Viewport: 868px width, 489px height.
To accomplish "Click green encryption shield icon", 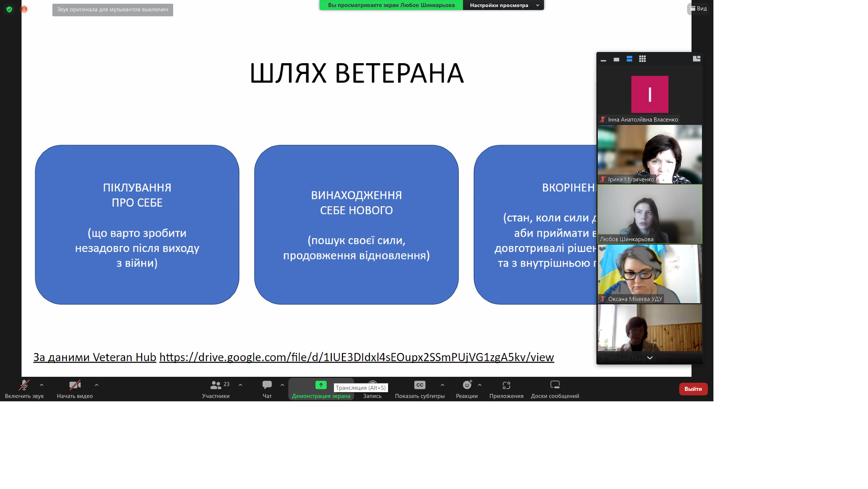I will click(x=9, y=9).
